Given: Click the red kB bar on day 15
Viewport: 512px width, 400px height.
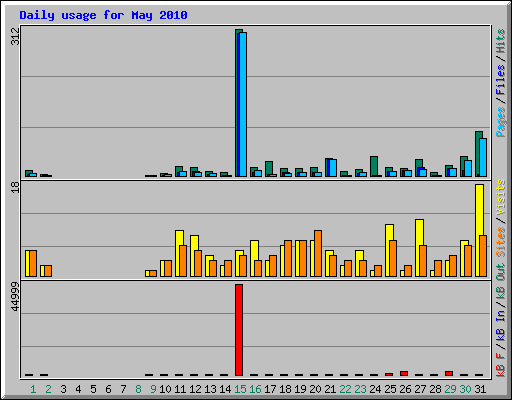Looking at the screenshot, I should tap(239, 330).
